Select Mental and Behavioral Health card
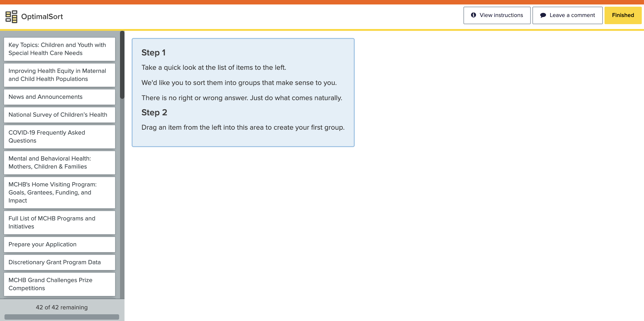 (x=60, y=163)
